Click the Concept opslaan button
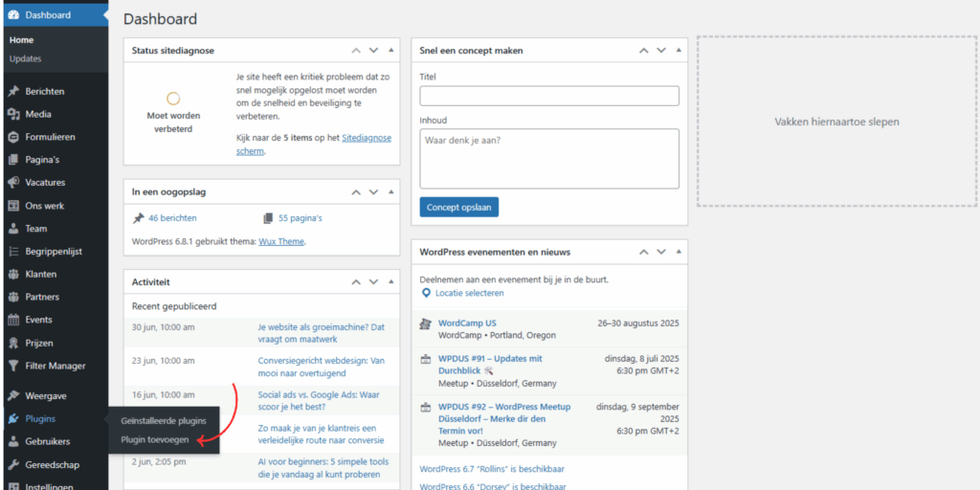Viewport: 980px width, 490px height. pyautogui.click(x=458, y=207)
